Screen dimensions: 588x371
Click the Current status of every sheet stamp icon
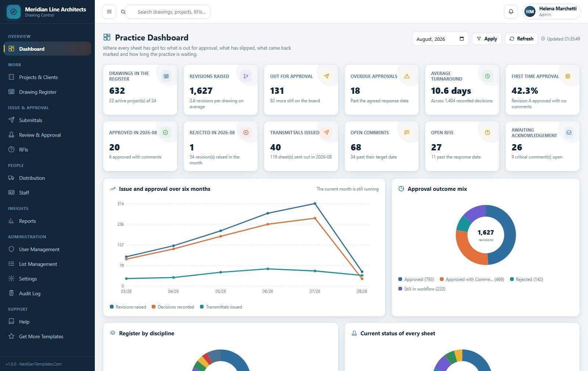pos(354,333)
